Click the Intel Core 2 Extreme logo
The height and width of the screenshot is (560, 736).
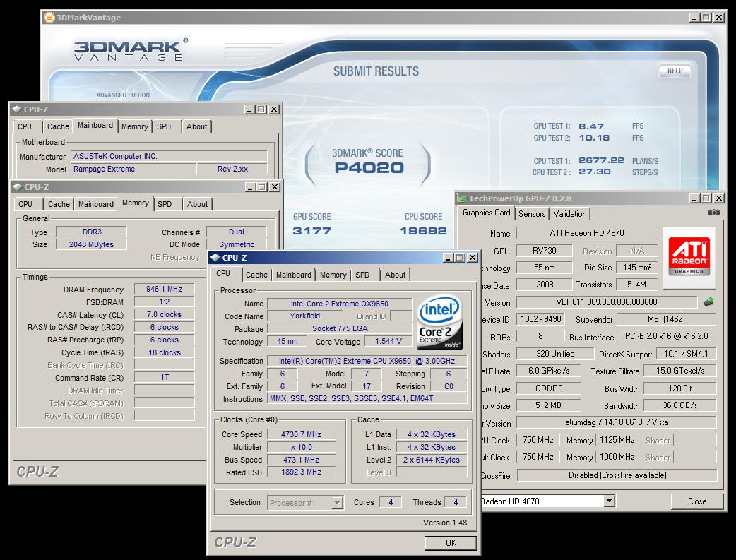pos(439,322)
